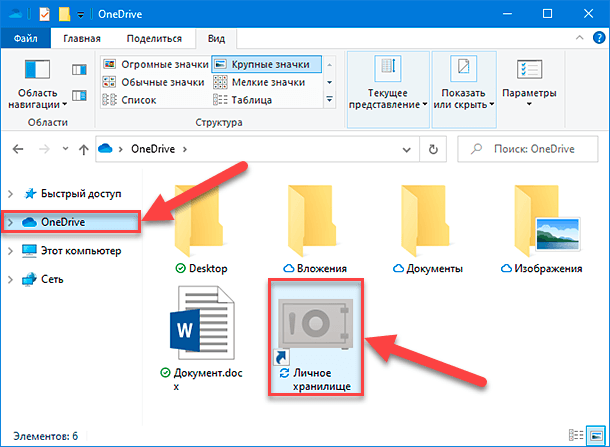Click the Поиск: OneDrive search field
The image size is (610, 447).
[x=528, y=149]
